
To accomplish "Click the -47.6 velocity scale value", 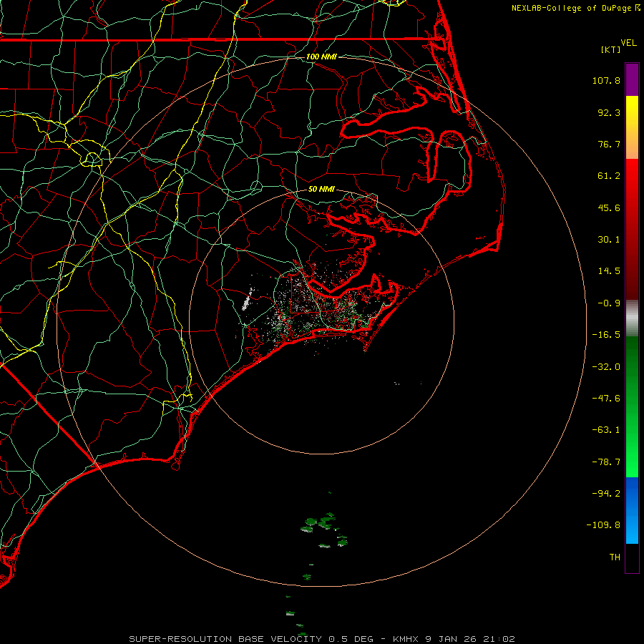I will coord(606,399).
